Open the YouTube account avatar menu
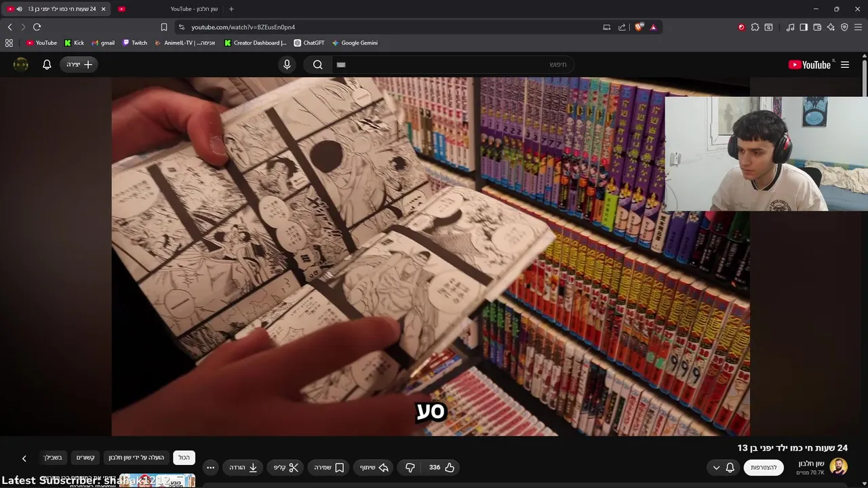The height and width of the screenshot is (488, 868). (21, 64)
